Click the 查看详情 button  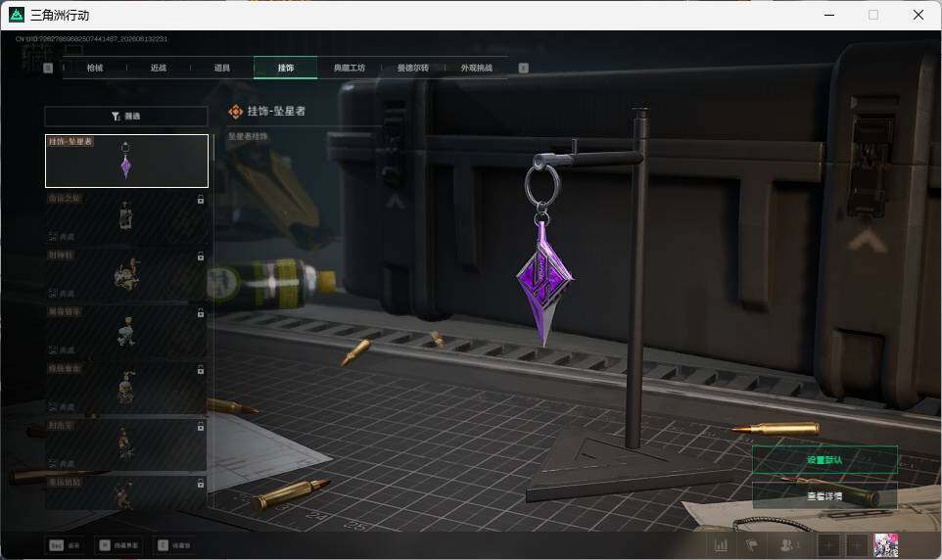pos(824,496)
